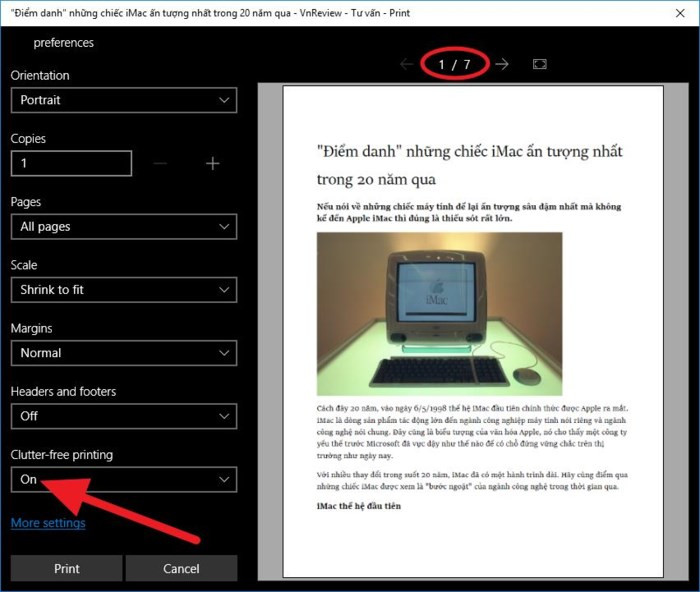Click the Copies number input field
This screenshot has height=592, width=700.
(71, 163)
